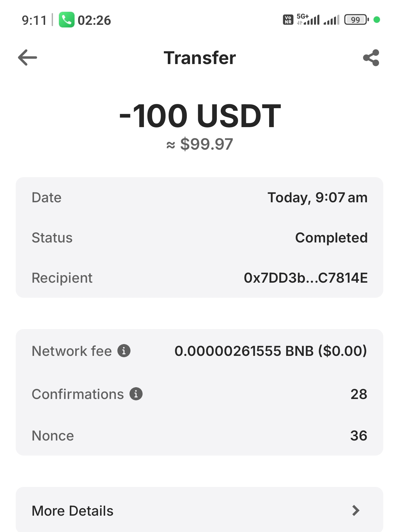Tap the Confirmations info icon
399x532 pixels.
click(x=136, y=394)
